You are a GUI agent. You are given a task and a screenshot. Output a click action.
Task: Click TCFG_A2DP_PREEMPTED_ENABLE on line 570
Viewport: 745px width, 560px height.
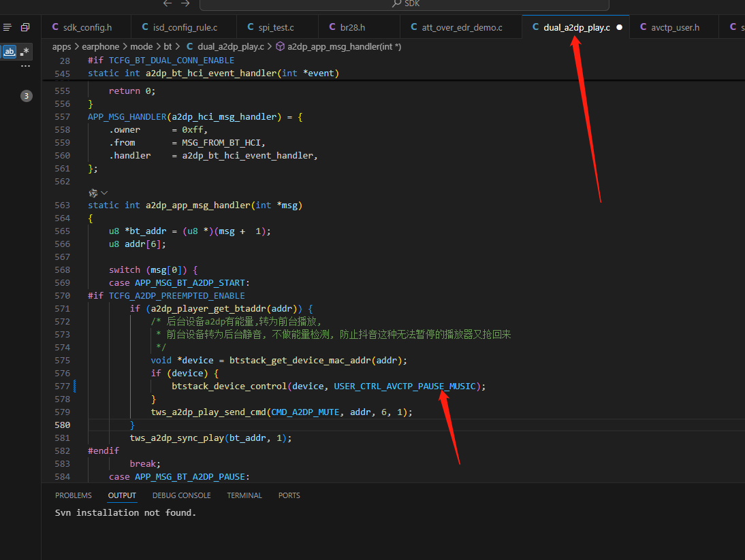[x=177, y=296]
